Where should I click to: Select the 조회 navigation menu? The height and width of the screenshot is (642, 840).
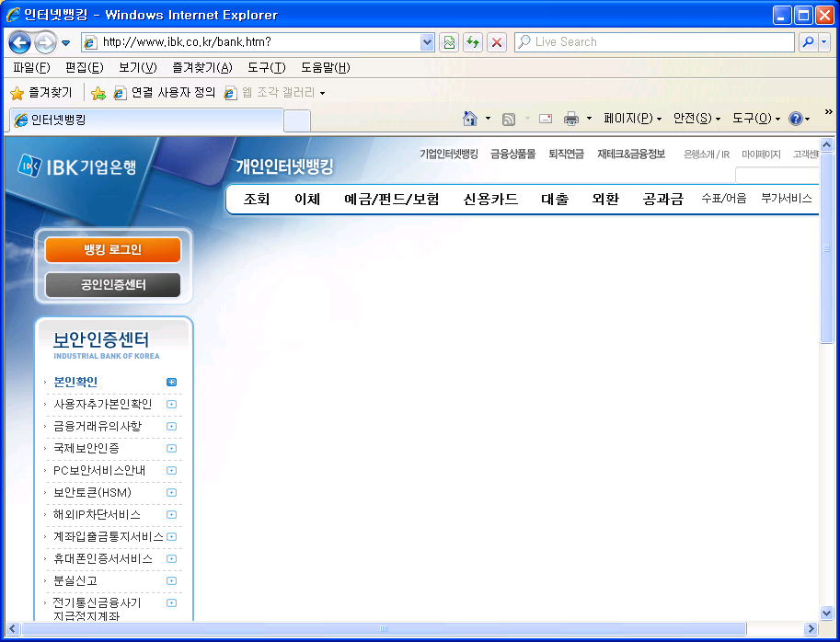pos(257,200)
